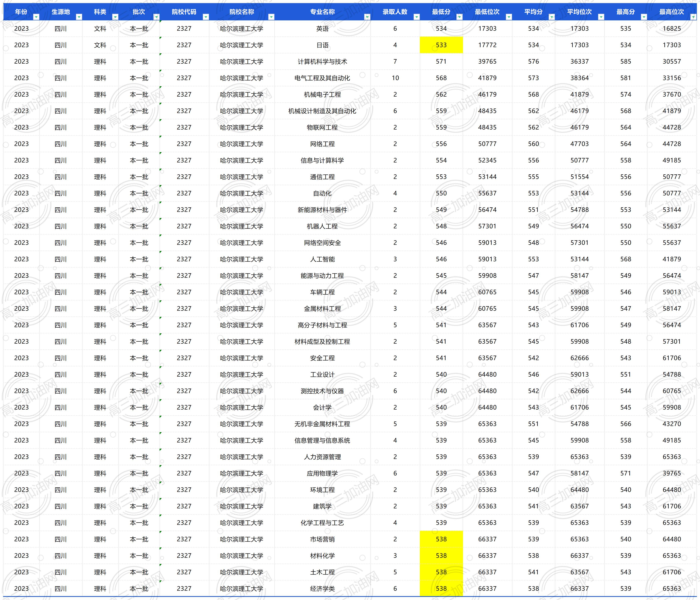Select the 机械电子工程 major cell
700x600 pixels.
click(x=323, y=95)
